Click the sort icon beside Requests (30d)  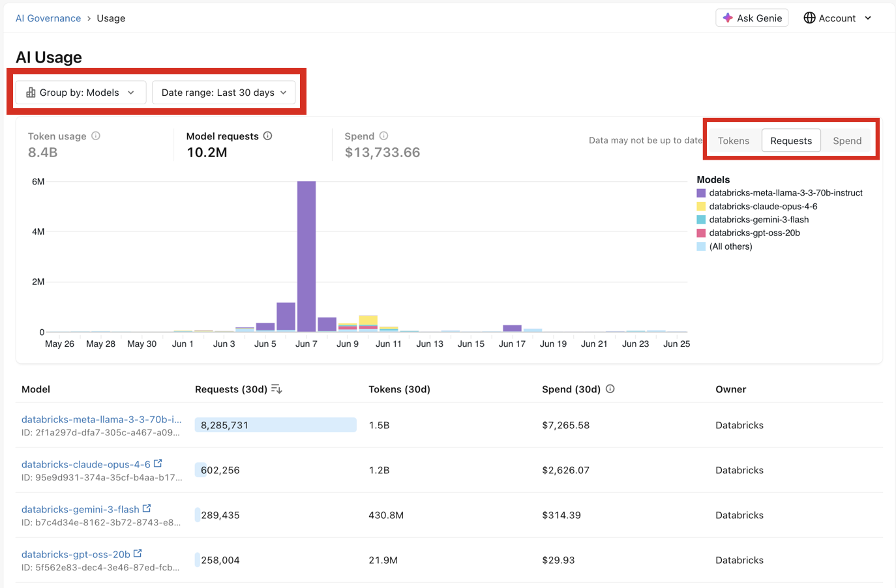point(276,389)
